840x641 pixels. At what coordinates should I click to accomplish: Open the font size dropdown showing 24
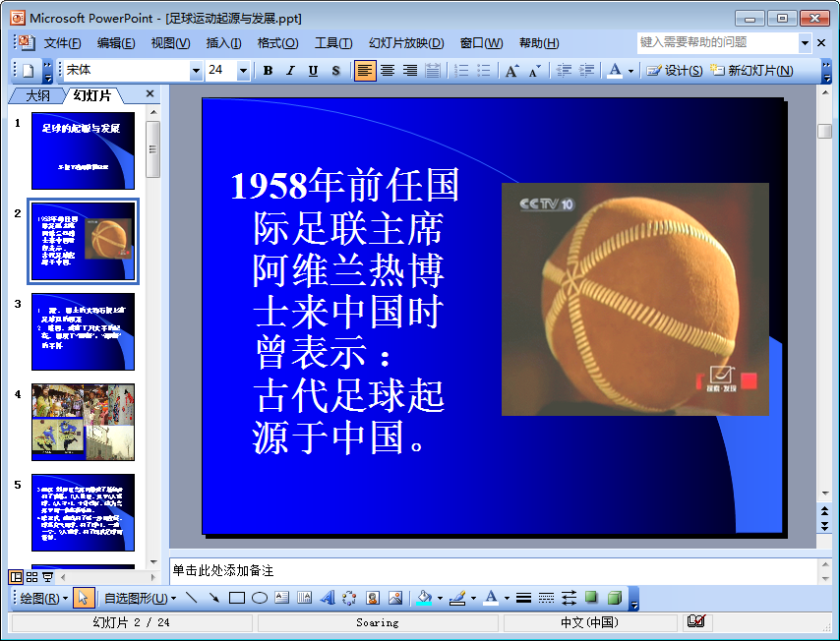(243, 70)
